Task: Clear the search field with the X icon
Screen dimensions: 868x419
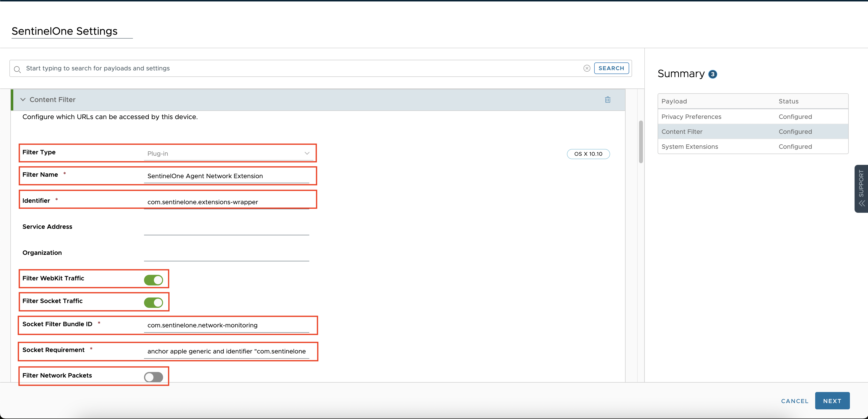Action: pos(587,68)
